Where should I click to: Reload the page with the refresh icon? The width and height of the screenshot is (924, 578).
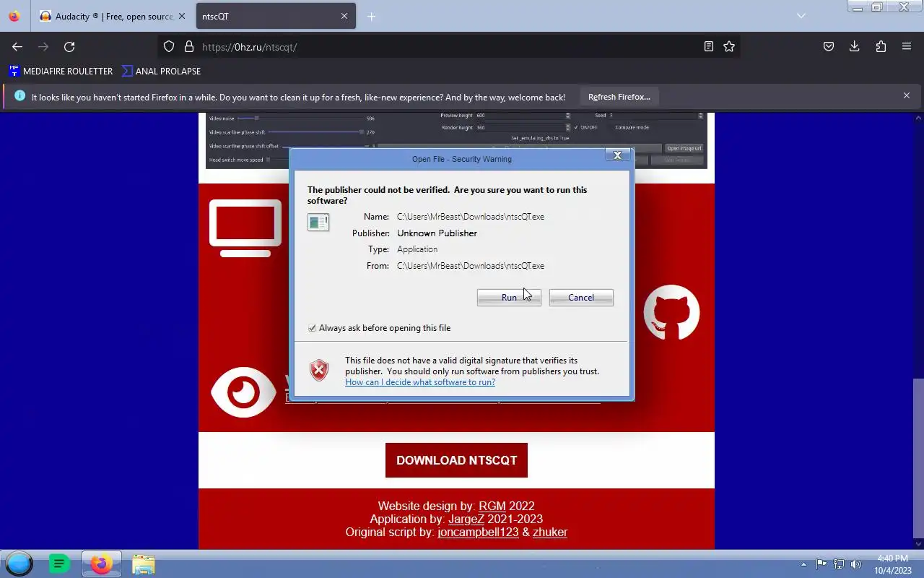[x=69, y=46]
